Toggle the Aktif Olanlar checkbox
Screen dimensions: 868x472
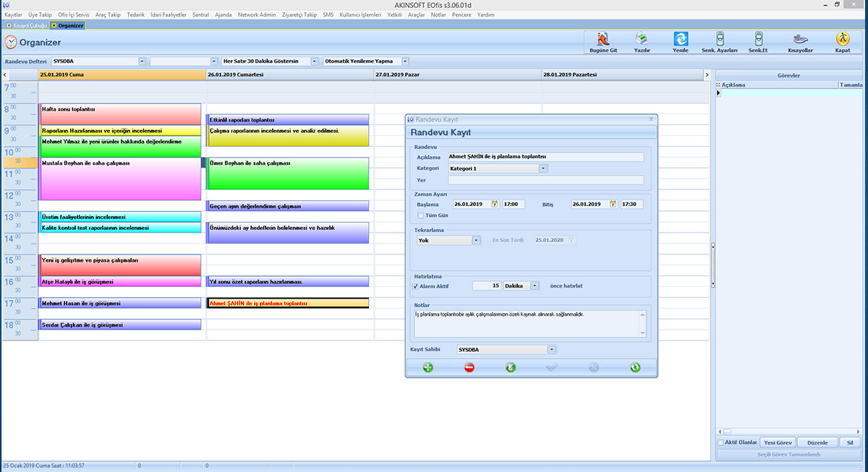[x=720, y=442]
